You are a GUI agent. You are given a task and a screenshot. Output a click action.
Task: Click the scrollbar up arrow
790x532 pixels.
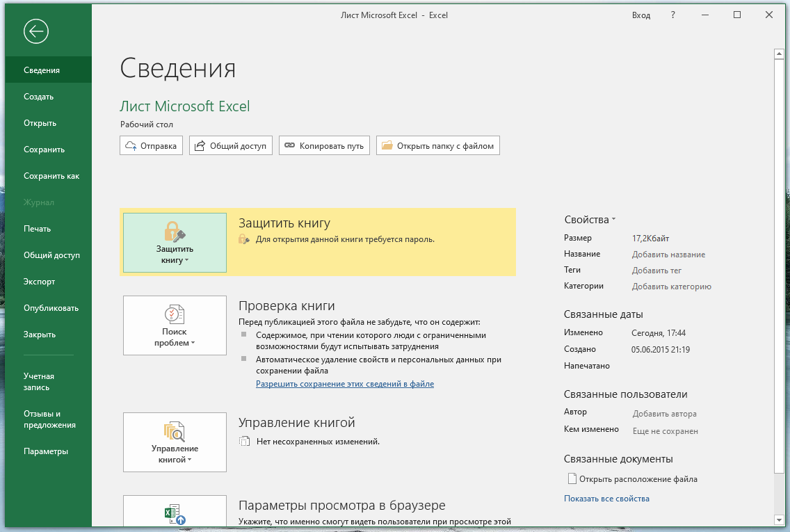779,54
